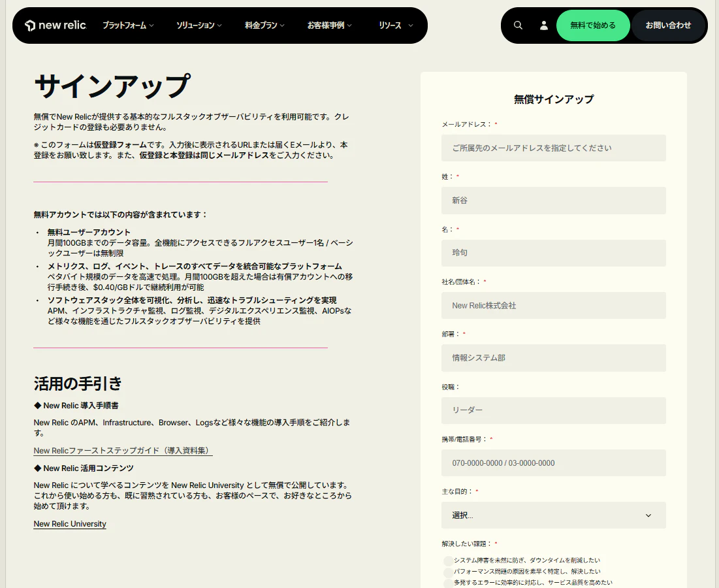This screenshot has width=719, height=588.
Task: Click the 名 input field
Action: pyautogui.click(x=554, y=253)
